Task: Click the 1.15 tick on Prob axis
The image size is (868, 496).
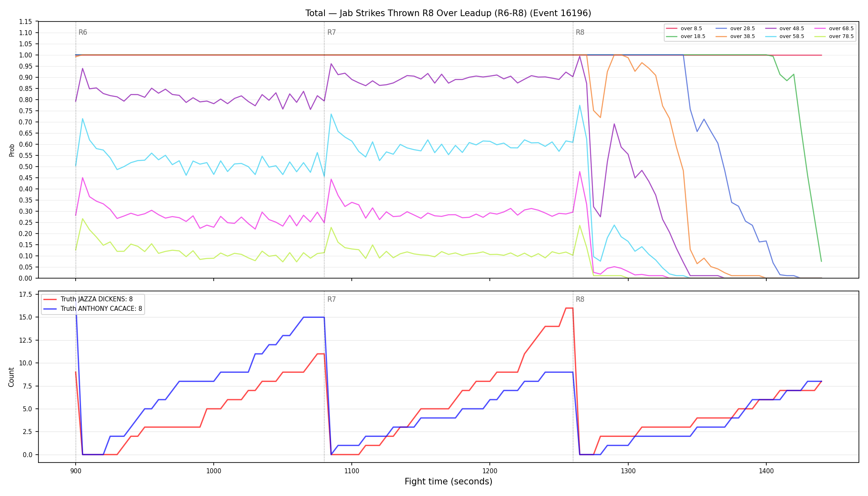Action: [x=26, y=21]
